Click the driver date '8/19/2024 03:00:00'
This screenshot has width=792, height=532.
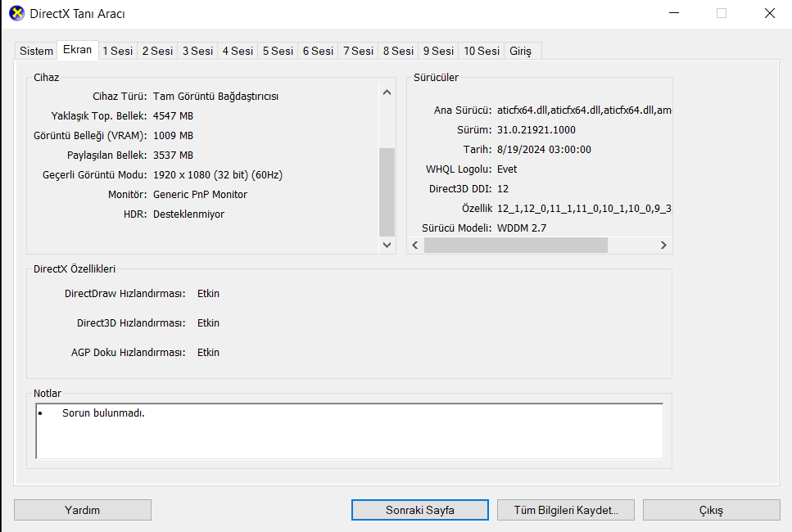[544, 150]
